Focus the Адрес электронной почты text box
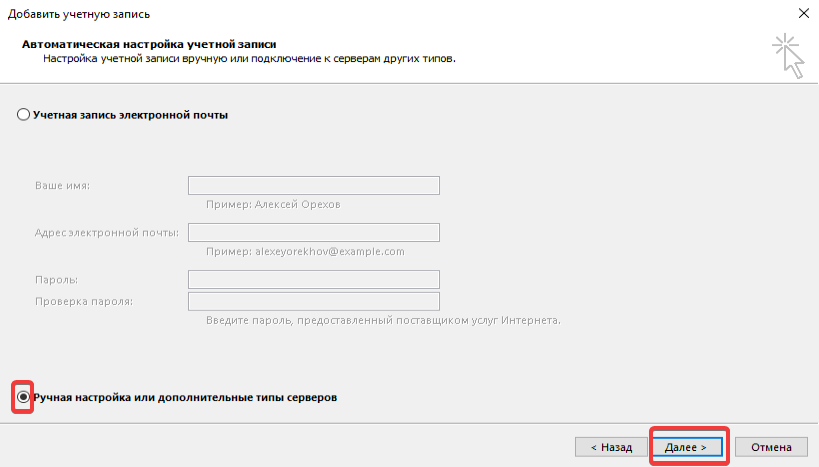819x467 pixels. [x=314, y=233]
